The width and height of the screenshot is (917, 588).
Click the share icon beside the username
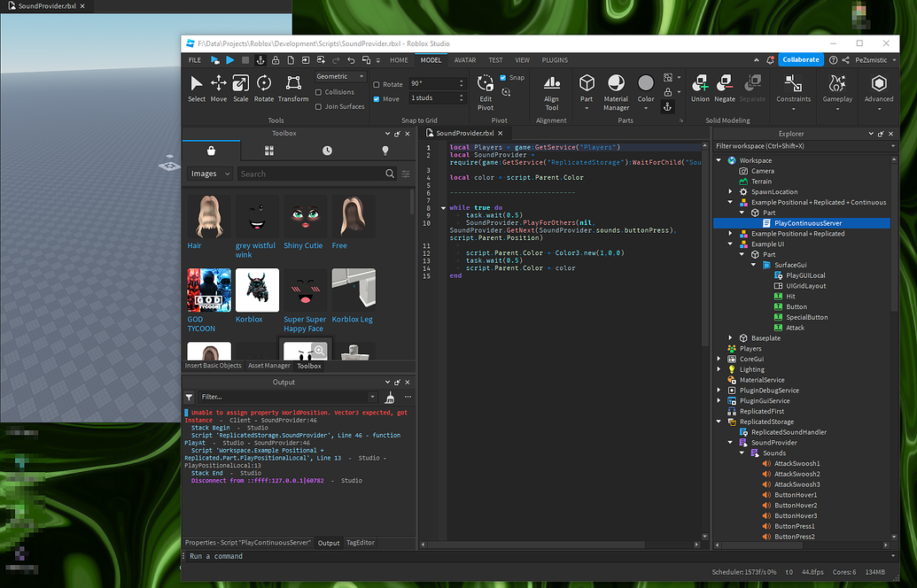[x=845, y=59]
